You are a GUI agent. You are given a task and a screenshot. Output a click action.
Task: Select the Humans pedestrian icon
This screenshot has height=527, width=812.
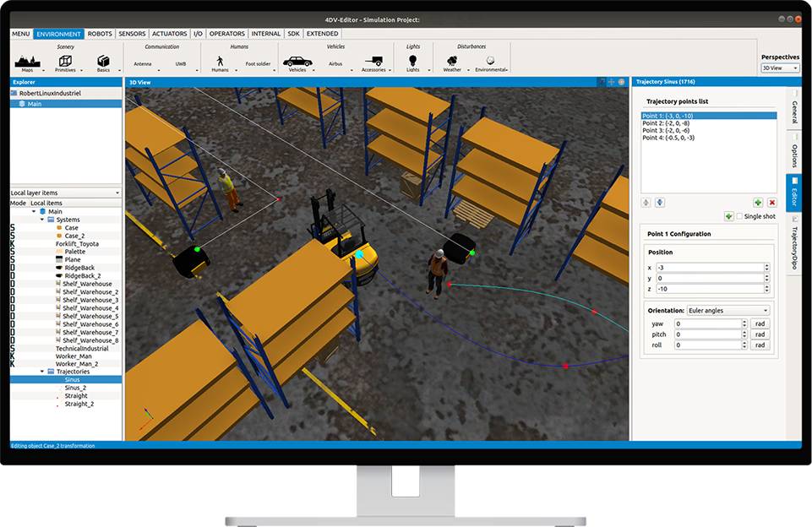(x=220, y=61)
